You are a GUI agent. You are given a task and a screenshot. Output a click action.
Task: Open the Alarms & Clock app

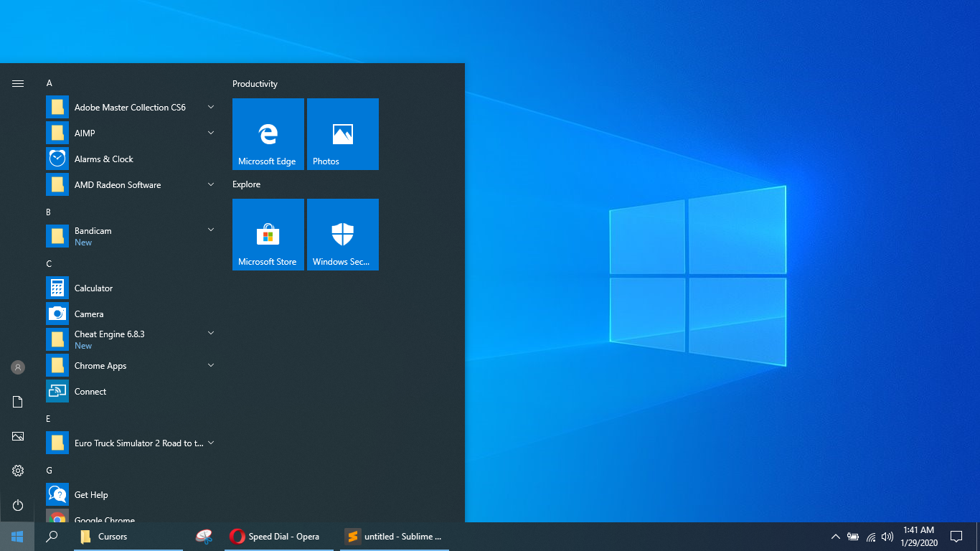point(131,159)
